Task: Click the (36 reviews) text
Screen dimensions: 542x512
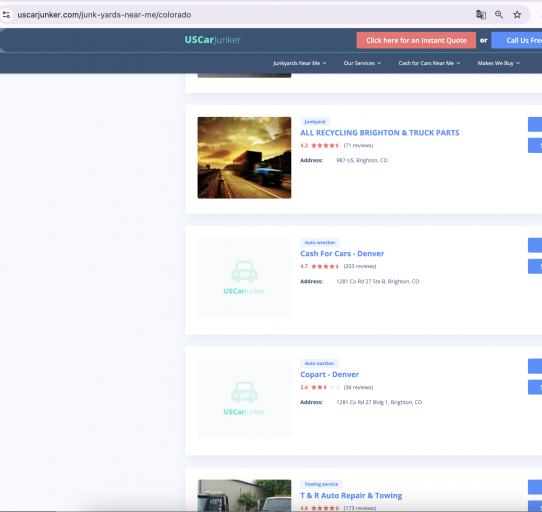Action: click(x=358, y=387)
